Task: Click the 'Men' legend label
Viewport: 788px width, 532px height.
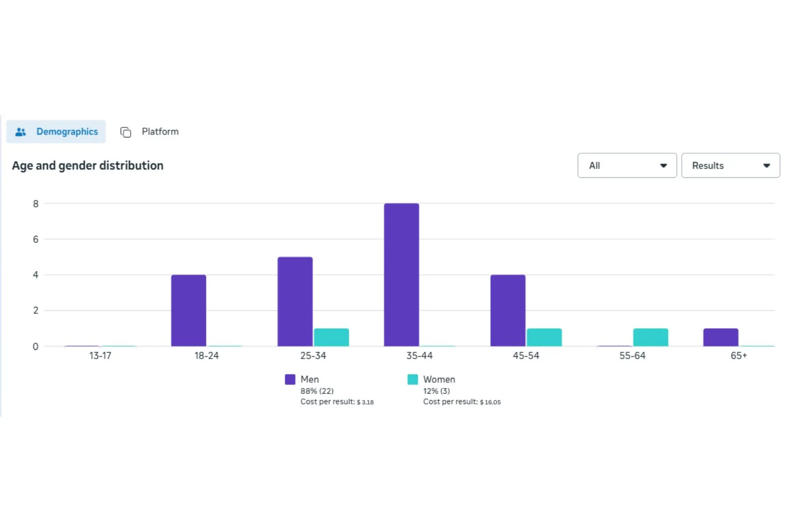Action: pyautogui.click(x=310, y=379)
